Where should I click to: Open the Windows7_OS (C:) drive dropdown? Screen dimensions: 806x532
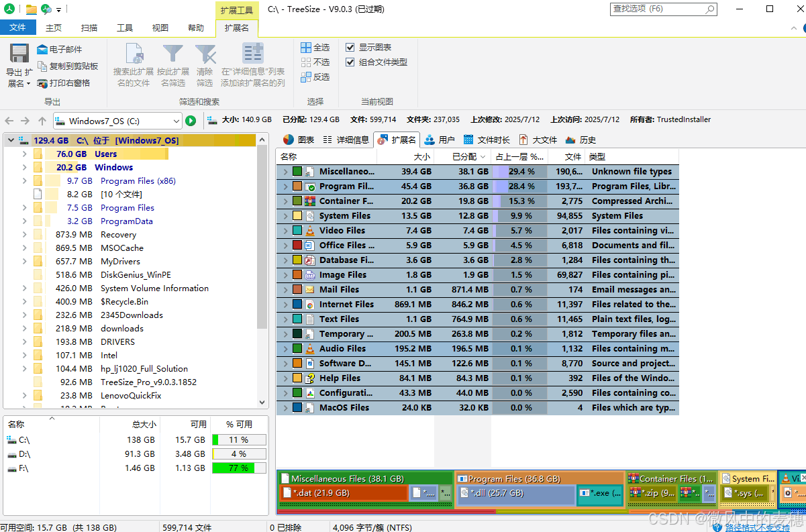click(177, 121)
